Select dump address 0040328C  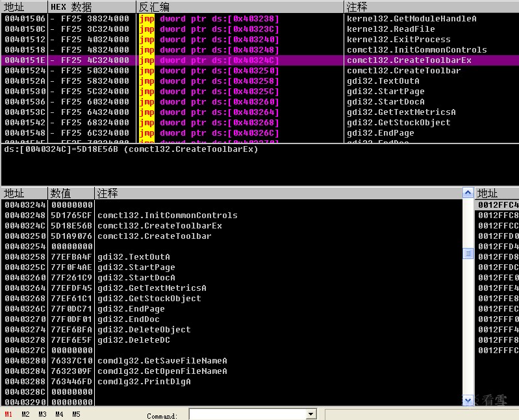pyautogui.click(x=25, y=392)
